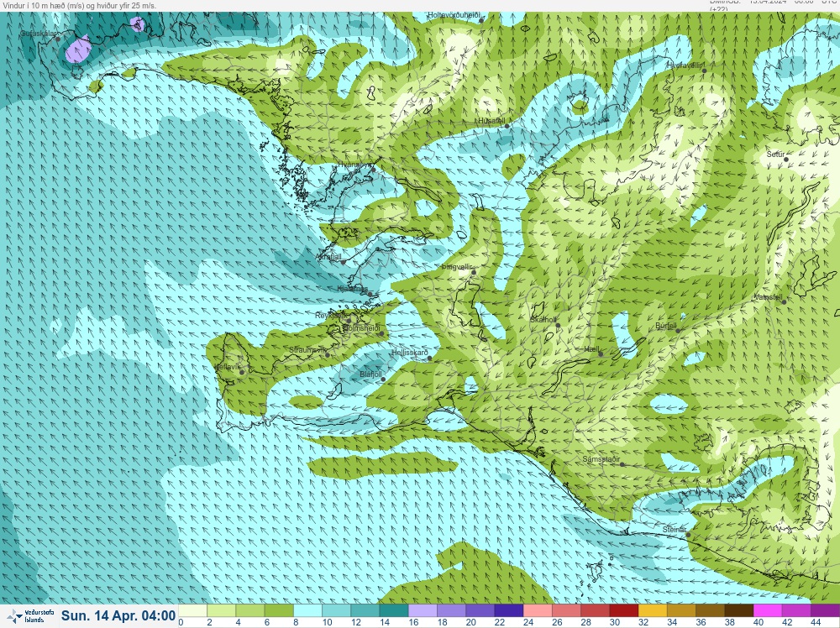Select the 16–18 m/s lavender legend swatch

(423, 611)
